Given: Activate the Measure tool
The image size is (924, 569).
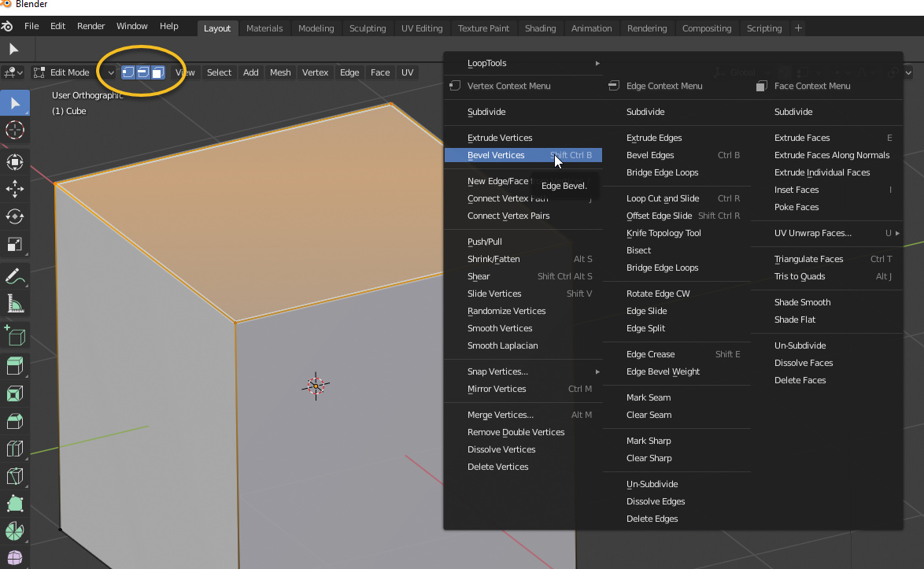Looking at the screenshot, I should coord(14,303).
